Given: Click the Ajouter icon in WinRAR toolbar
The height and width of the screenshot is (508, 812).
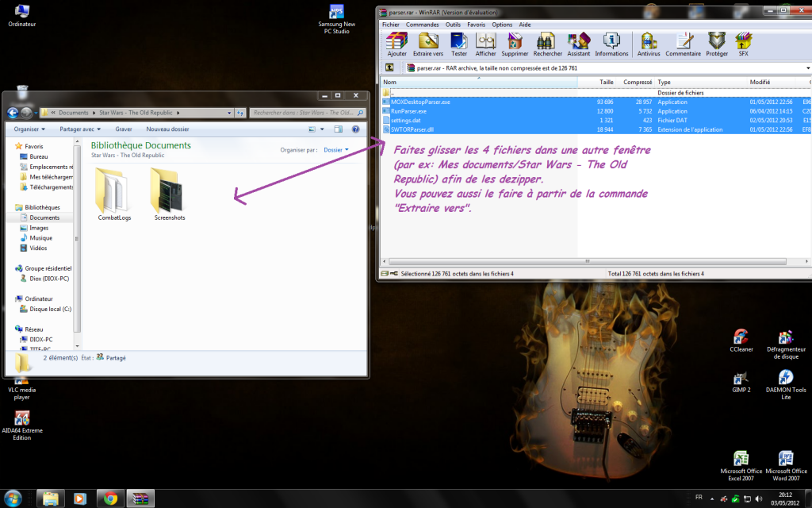Looking at the screenshot, I should click(x=396, y=44).
